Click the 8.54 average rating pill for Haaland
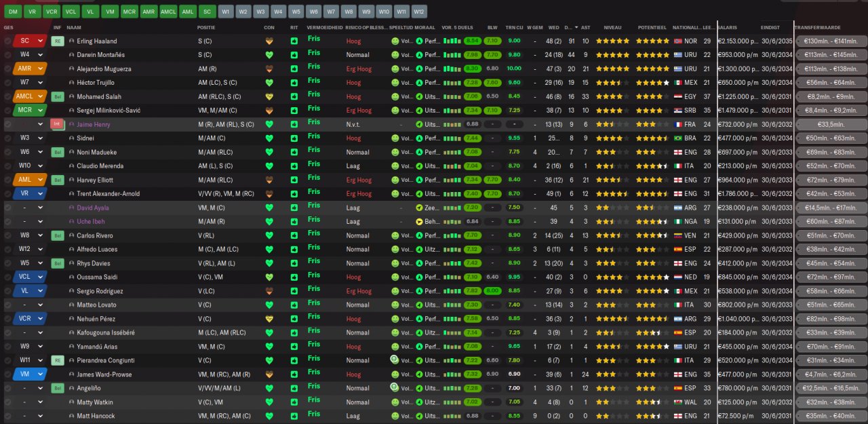Image resolution: width=868 pixels, height=424 pixels. (x=473, y=41)
